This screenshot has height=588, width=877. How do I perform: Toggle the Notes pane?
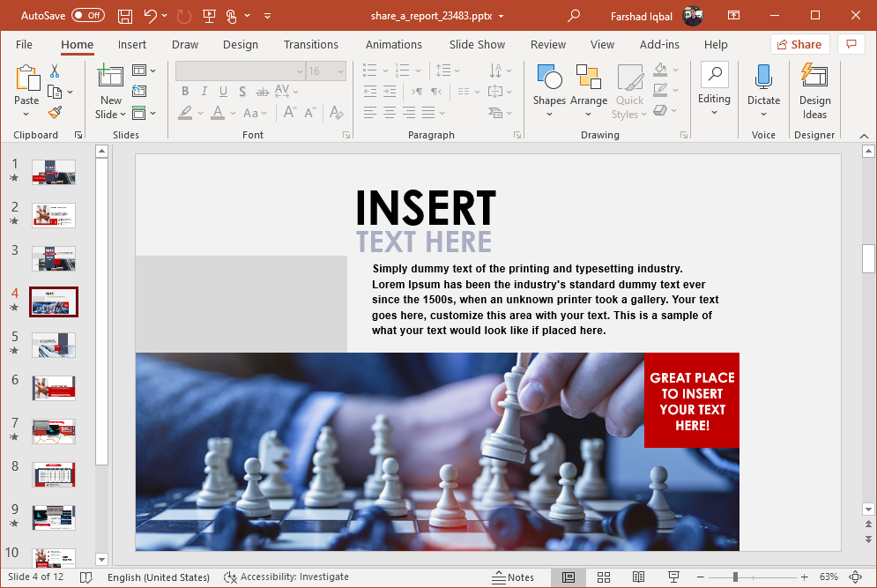(x=514, y=577)
